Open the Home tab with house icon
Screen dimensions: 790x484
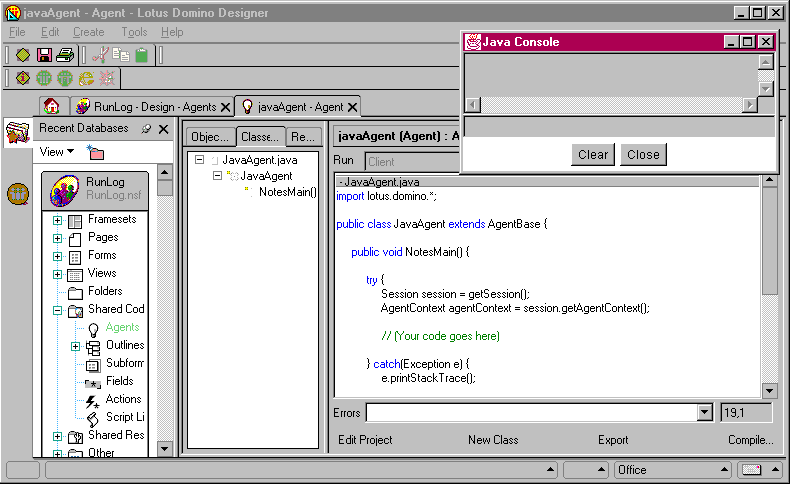(x=51, y=106)
